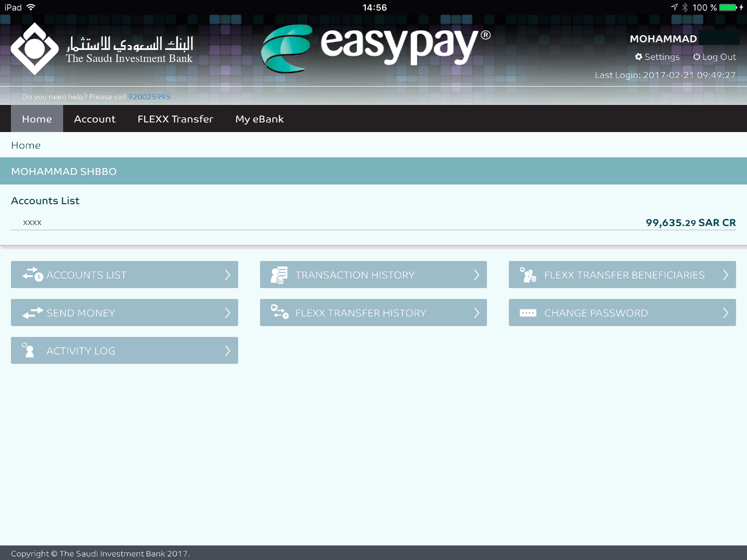Tap the help phone number 920025995

point(149,97)
